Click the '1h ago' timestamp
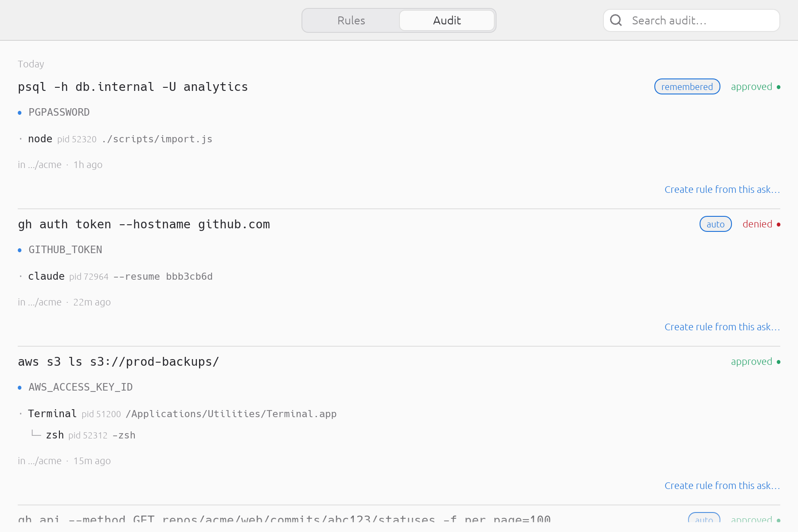 pyautogui.click(x=88, y=165)
